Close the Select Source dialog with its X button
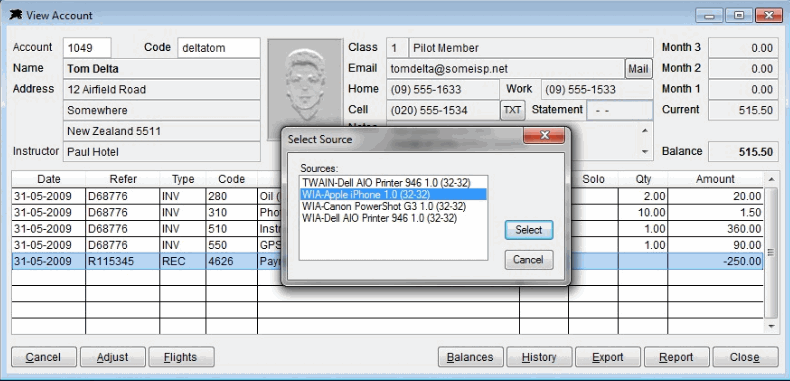Screen dimensions: 790x381 (x=545, y=135)
